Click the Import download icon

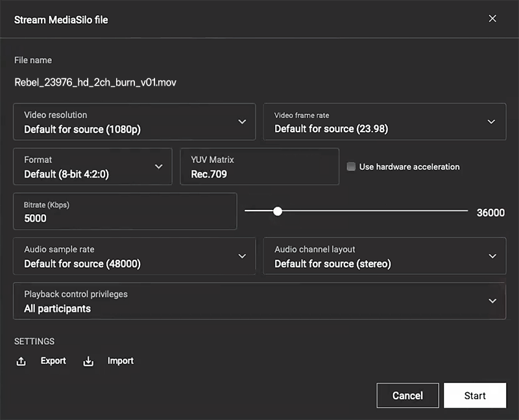point(88,361)
